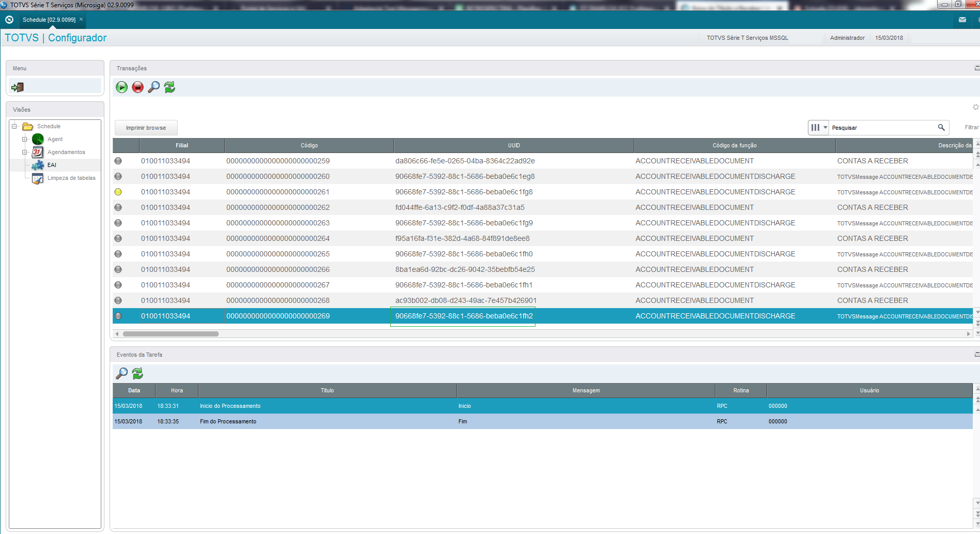Click the Agent radar icon

[x=38, y=139]
